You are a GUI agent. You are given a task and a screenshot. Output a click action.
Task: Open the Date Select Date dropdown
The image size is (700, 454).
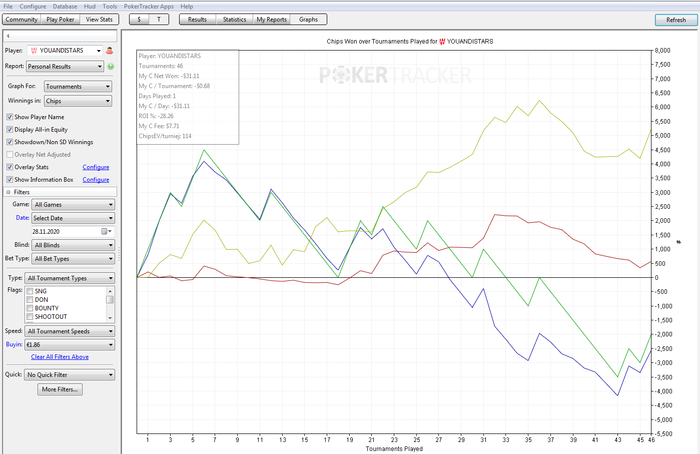73,218
